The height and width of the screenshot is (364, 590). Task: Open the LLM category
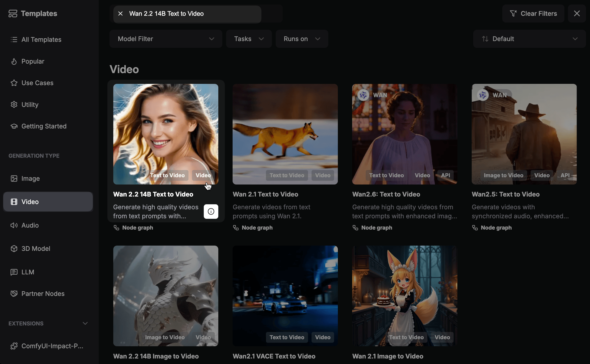tap(28, 272)
